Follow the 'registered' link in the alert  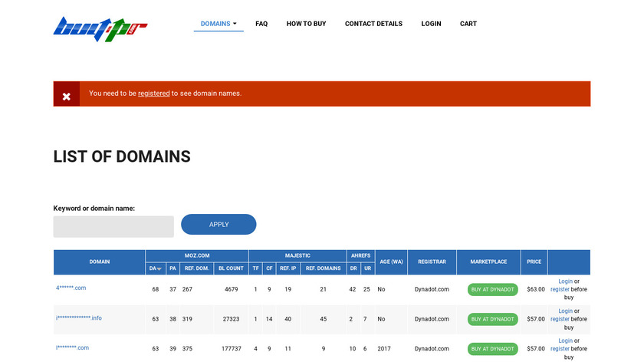(x=153, y=94)
